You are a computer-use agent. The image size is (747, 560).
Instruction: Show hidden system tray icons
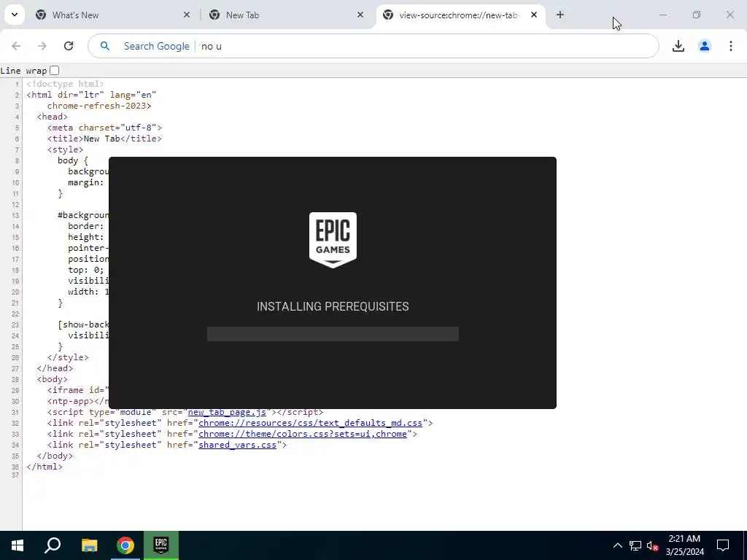point(617,545)
